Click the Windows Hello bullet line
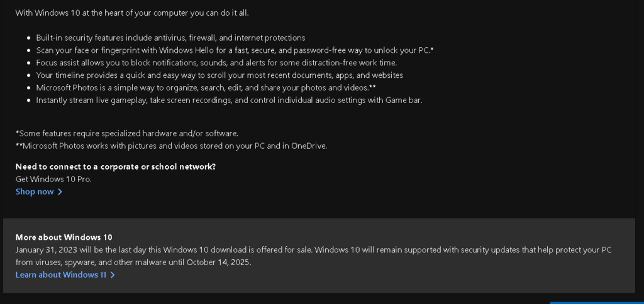Screen dimensions: 644x304 click(235, 50)
